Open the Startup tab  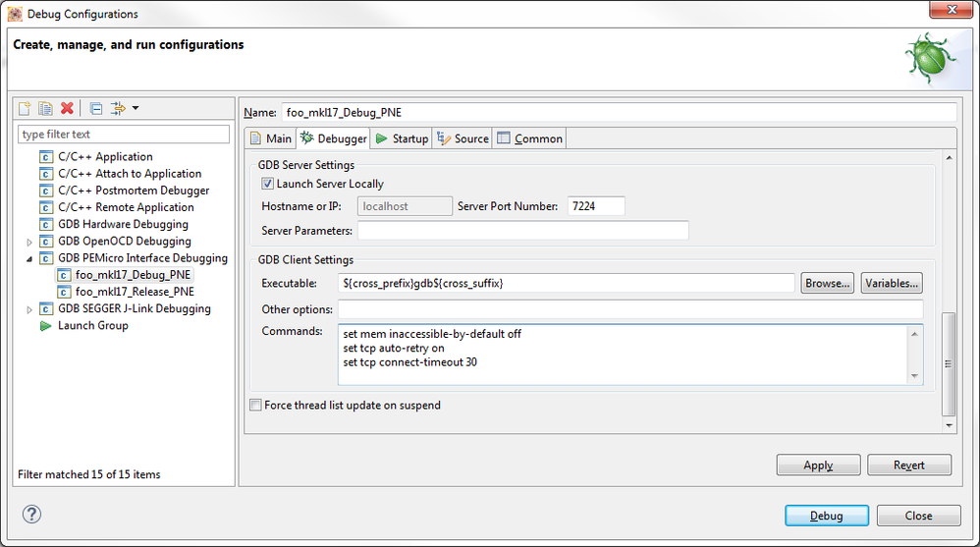coord(402,138)
